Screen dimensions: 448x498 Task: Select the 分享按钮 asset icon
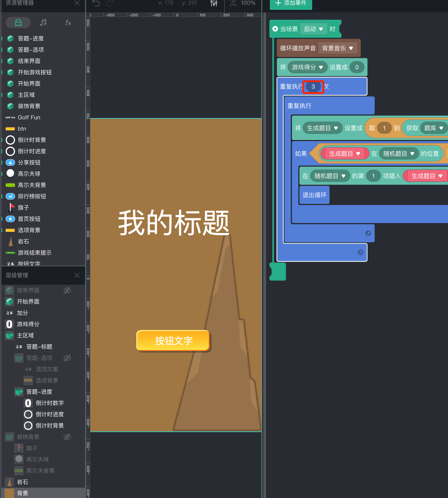(10, 162)
